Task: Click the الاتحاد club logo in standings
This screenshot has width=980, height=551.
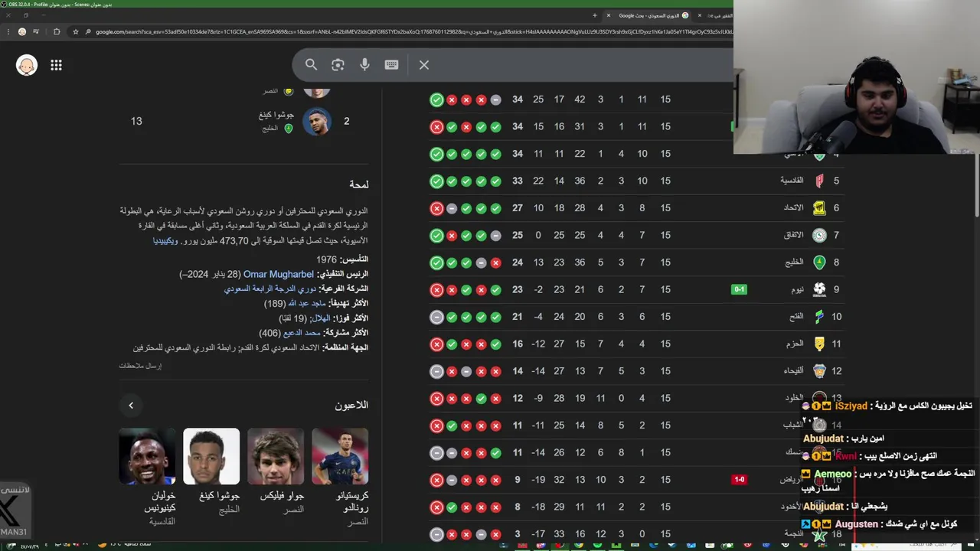Action: pyautogui.click(x=819, y=208)
